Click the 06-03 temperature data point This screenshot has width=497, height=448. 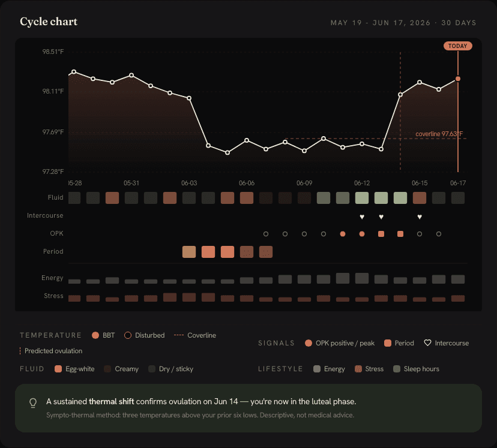[x=189, y=98]
